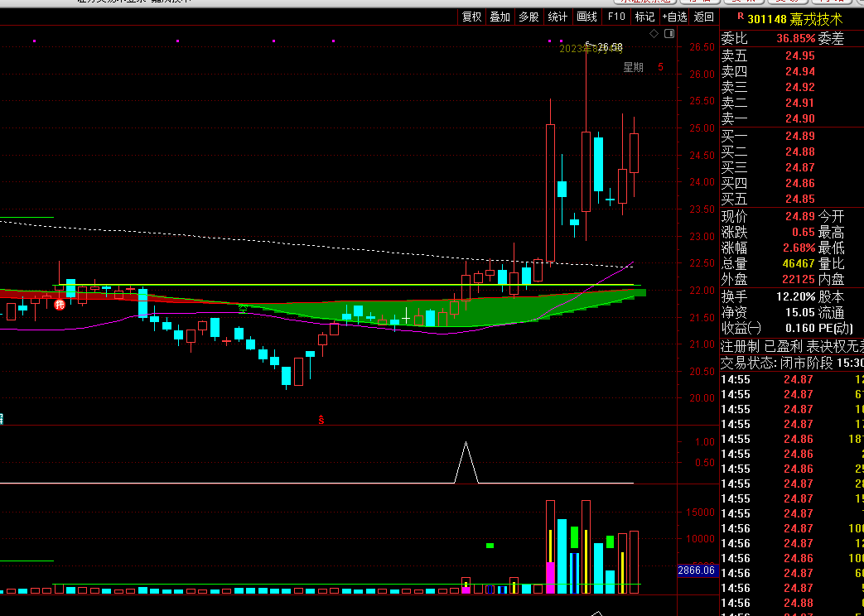Image resolution: width=864 pixels, height=616 pixels.
Task: Open 复权 price adjustment option
Action: [x=471, y=17]
